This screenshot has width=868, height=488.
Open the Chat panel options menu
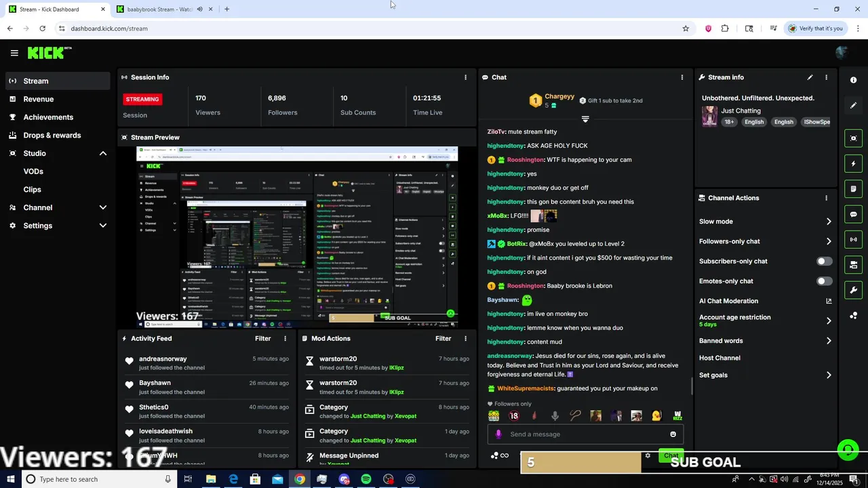pyautogui.click(x=682, y=77)
